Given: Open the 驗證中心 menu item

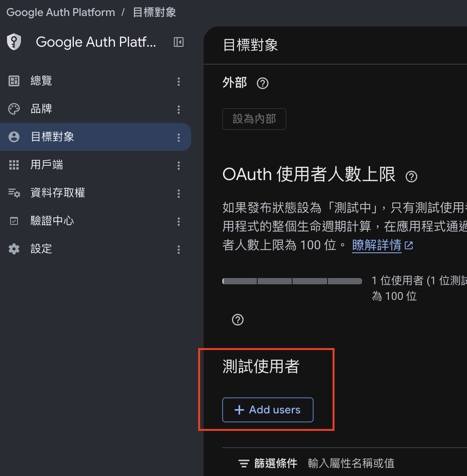Looking at the screenshot, I should coord(95,221).
